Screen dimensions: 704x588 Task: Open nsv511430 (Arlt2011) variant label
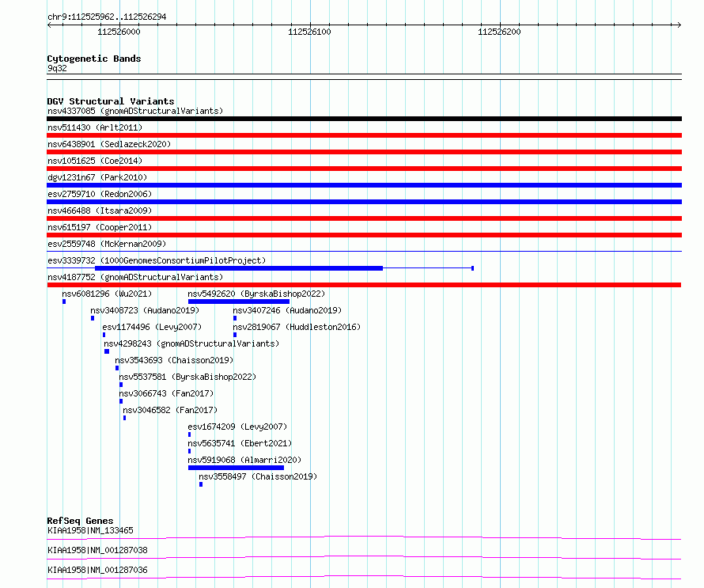[95, 127]
